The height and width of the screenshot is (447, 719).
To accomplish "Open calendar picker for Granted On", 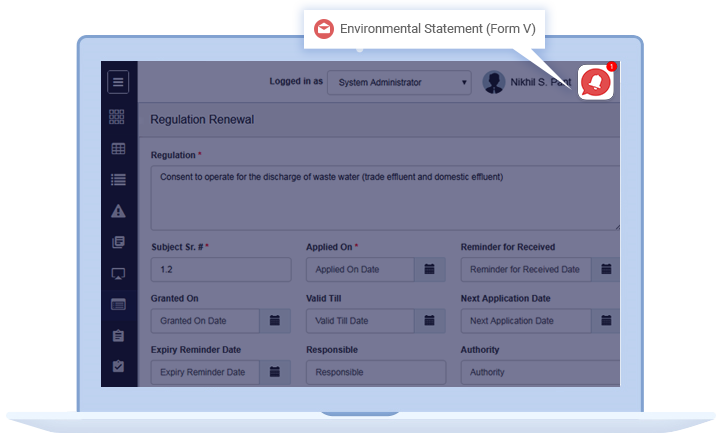I will click(274, 321).
